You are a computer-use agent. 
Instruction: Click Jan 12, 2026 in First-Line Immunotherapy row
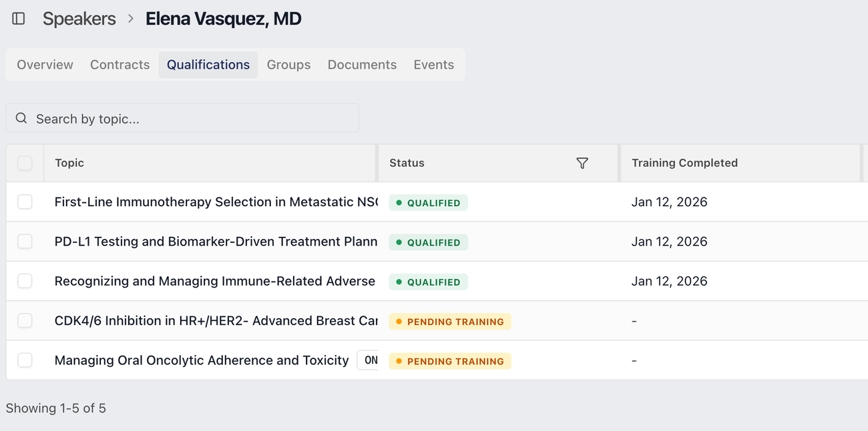coord(670,202)
